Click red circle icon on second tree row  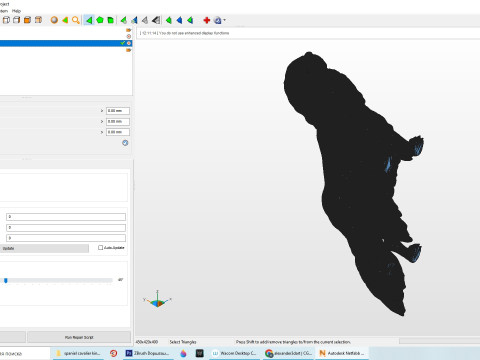129,36
